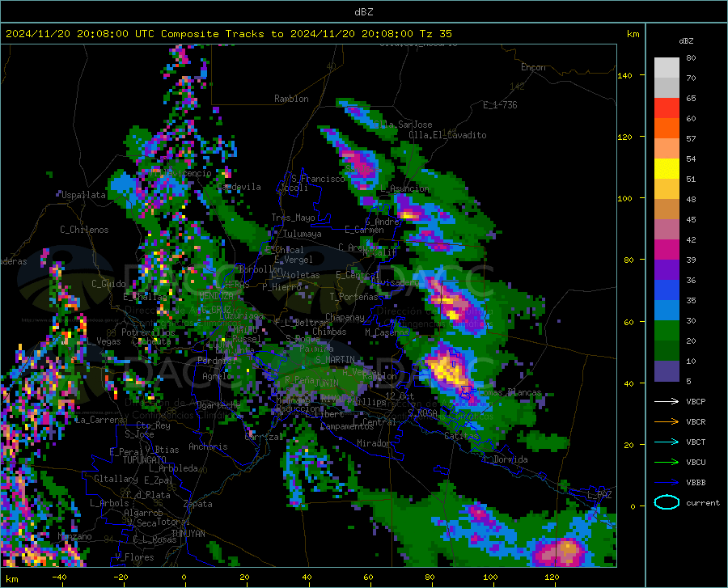Image resolution: width=728 pixels, height=588 pixels.
Task: Click the 'P_Hierro' map label
Action: [x=281, y=287]
